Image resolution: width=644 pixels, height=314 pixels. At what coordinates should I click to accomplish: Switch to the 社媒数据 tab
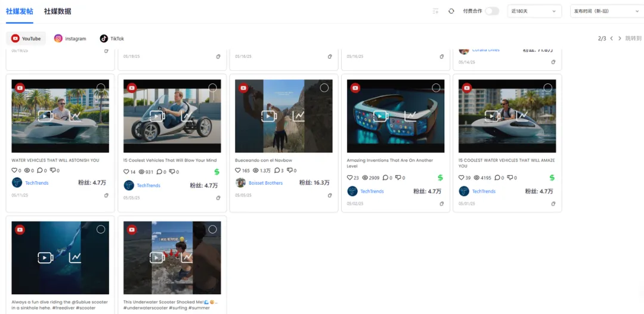(57, 11)
